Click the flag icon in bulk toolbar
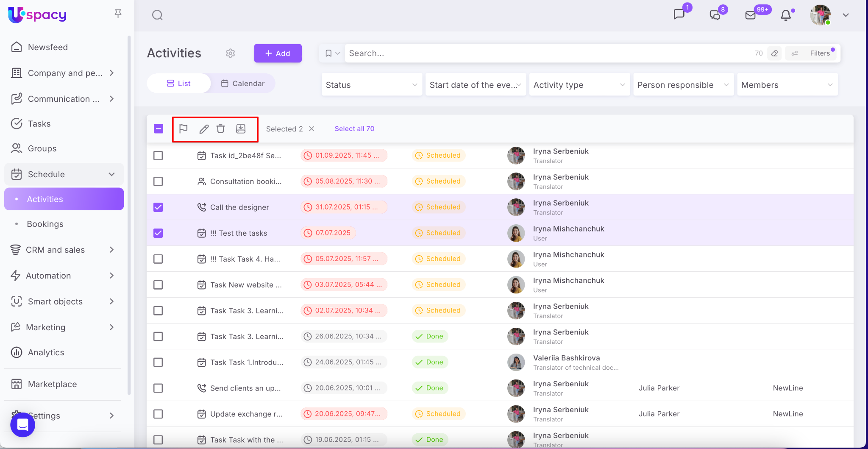Screen dimensions: 868x449 coord(183,129)
